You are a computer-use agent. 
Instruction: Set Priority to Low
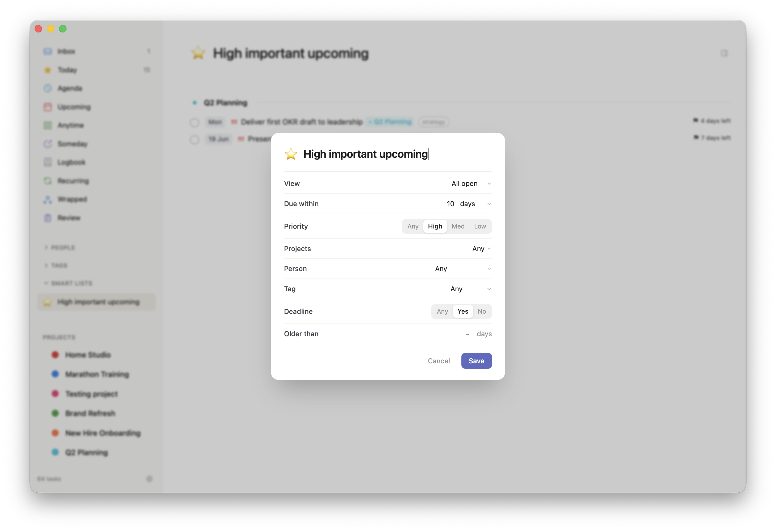click(480, 226)
